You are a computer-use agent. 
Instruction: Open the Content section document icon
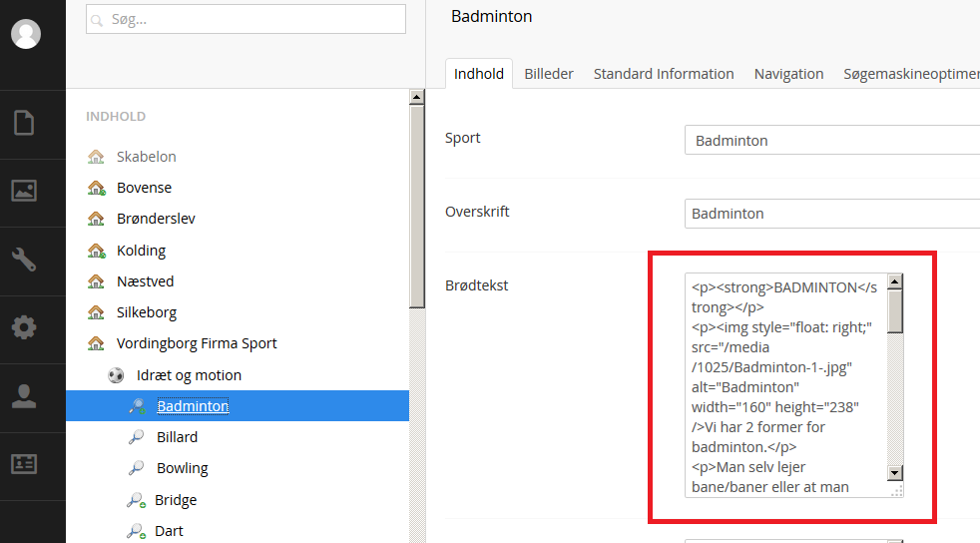coord(24,123)
